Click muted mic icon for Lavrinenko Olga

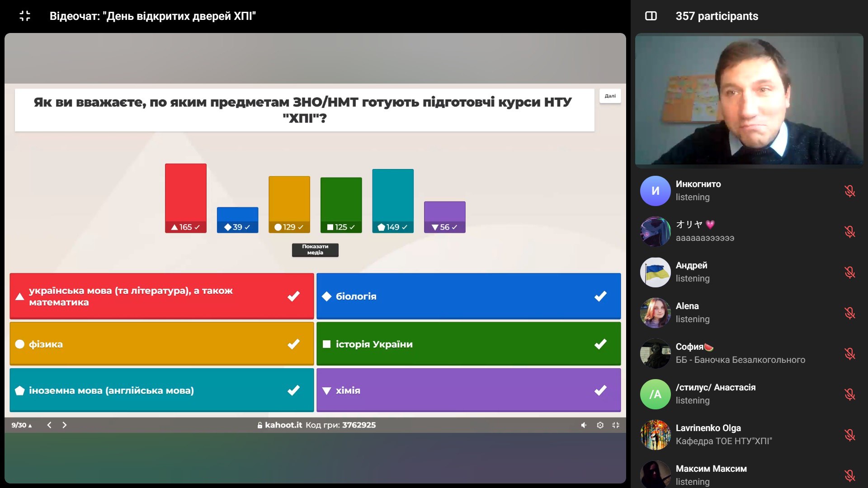(x=850, y=435)
